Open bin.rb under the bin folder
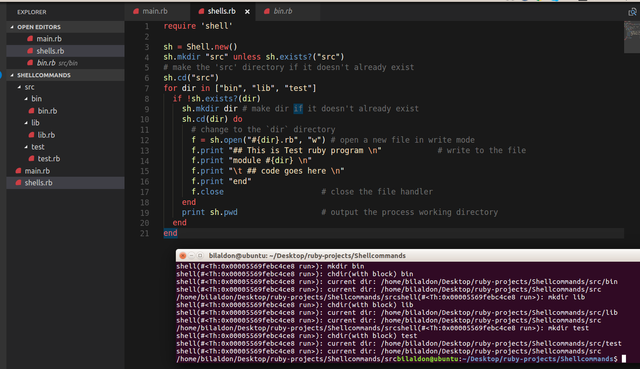 point(65,111)
